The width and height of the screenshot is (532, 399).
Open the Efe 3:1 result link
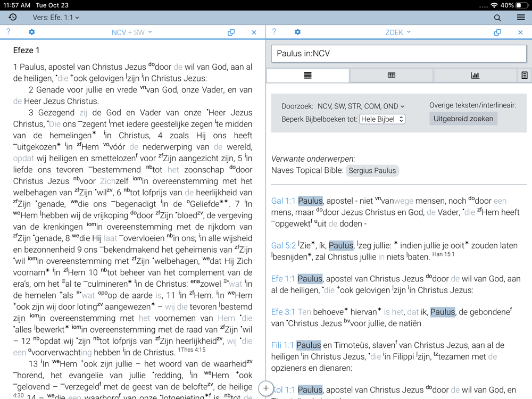pyautogui.click(x=283, y=312)
